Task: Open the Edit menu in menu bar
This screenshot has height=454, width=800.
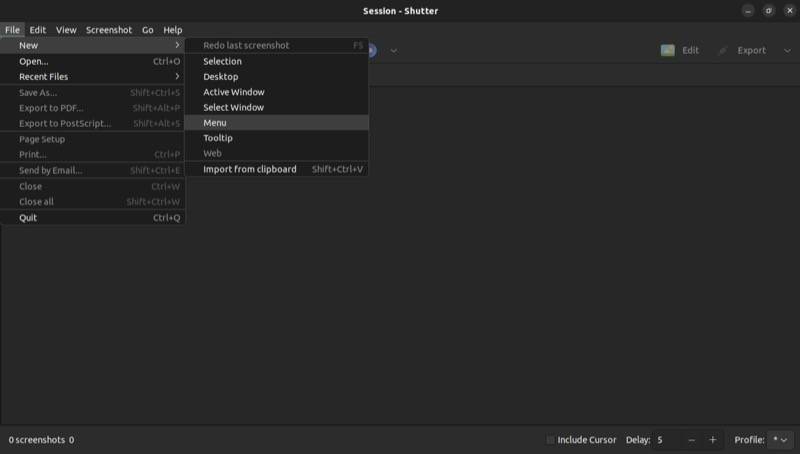Action: 38,30
